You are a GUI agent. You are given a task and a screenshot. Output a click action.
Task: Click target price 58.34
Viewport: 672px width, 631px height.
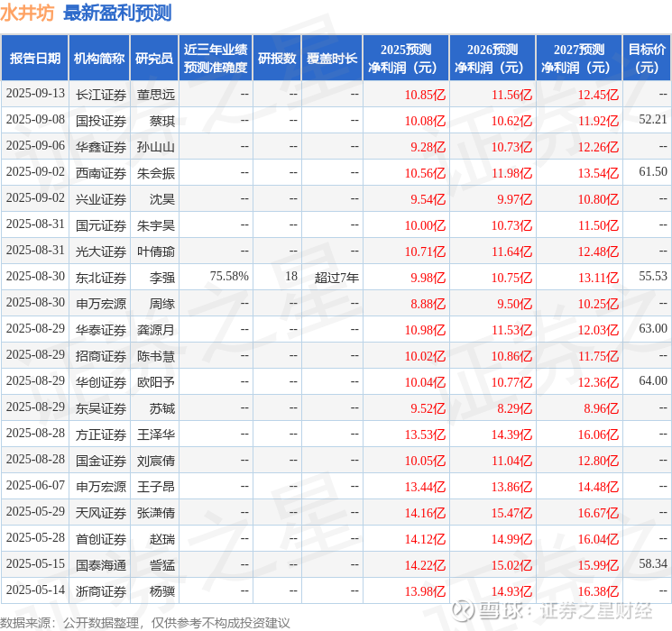653,563
